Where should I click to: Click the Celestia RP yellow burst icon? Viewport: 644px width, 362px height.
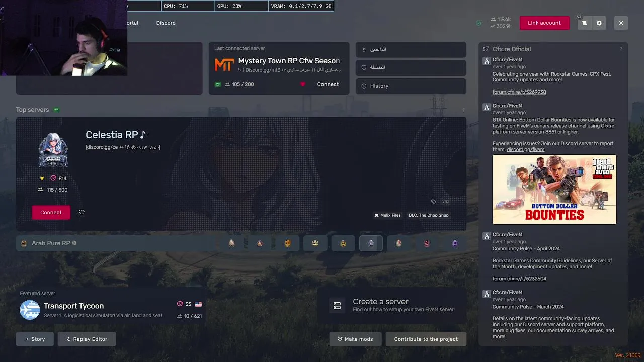coord(42,178)
